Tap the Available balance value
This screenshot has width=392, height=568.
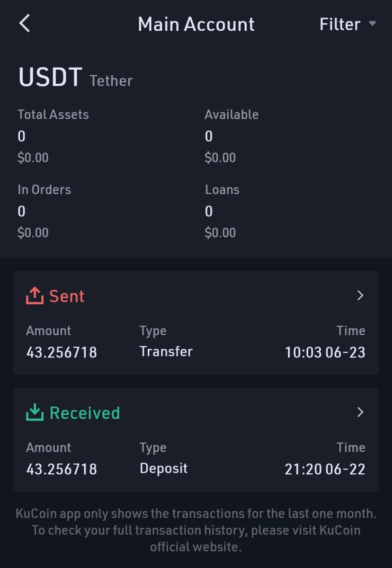point(209,137)
